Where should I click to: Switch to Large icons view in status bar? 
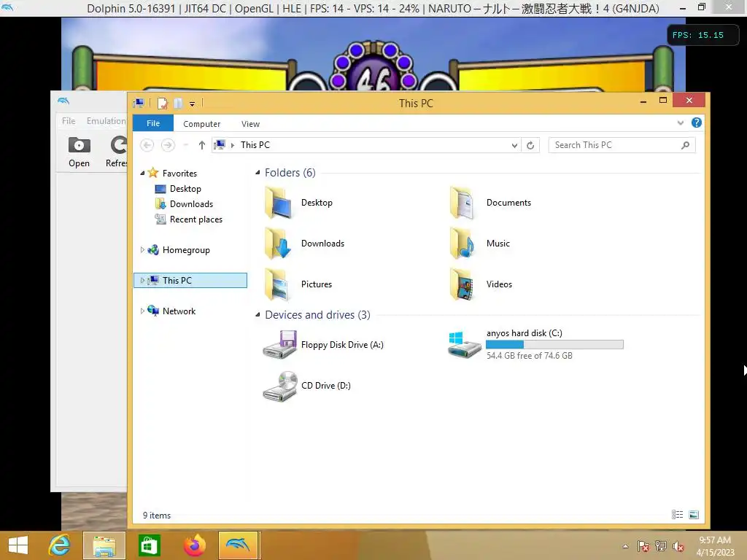coord(694,515)
